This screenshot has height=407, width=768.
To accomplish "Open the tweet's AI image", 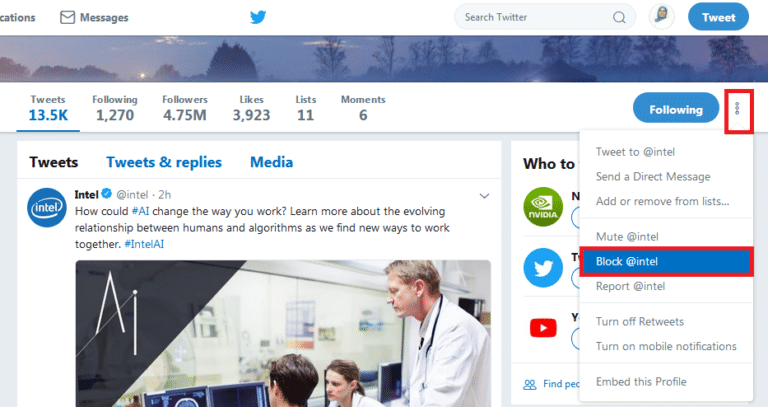I will click(x=283, y=334).
